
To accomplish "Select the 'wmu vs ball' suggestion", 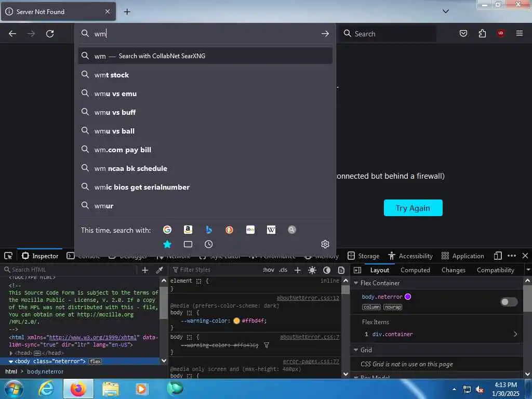I will (205, 130).
